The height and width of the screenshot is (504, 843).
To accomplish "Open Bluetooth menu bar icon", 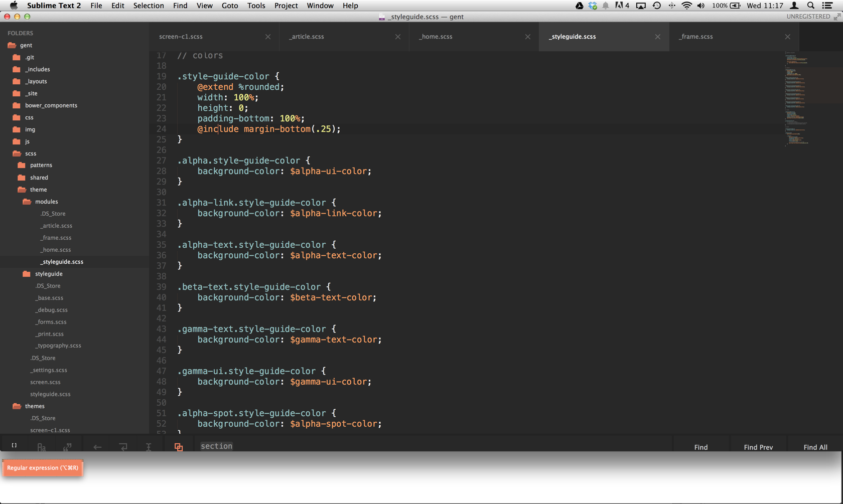I will point(671,6).
